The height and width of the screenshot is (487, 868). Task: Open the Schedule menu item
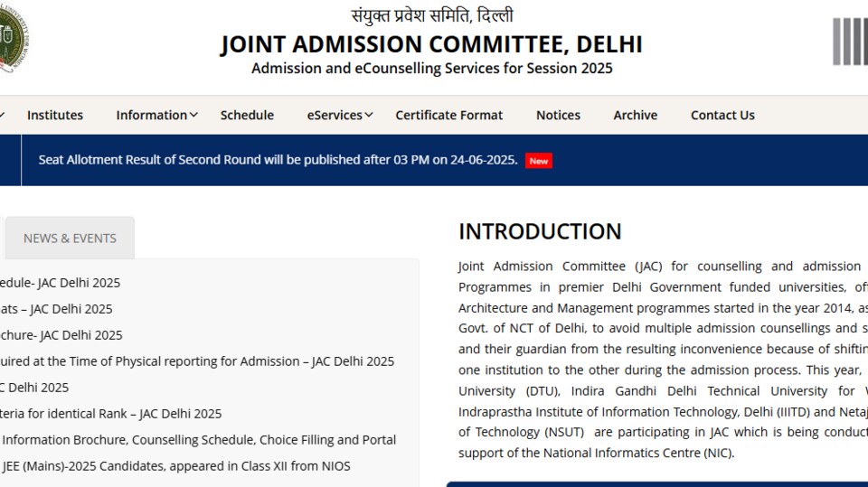[x=247, y=115]
